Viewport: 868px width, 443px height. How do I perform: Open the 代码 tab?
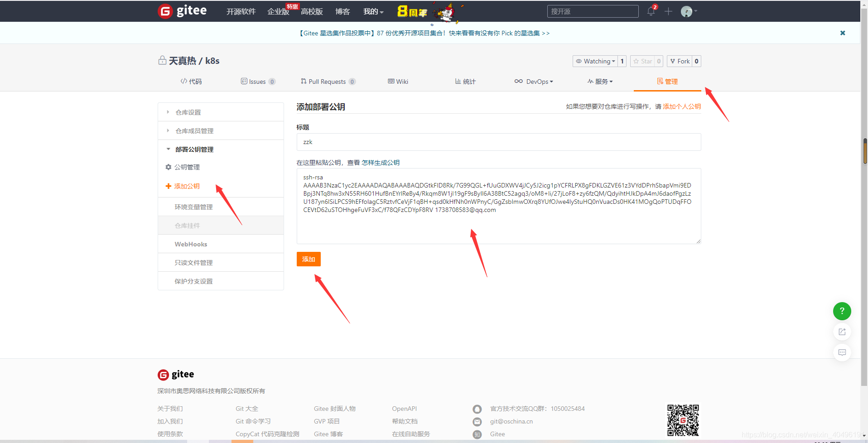click(x=191, y=82)
